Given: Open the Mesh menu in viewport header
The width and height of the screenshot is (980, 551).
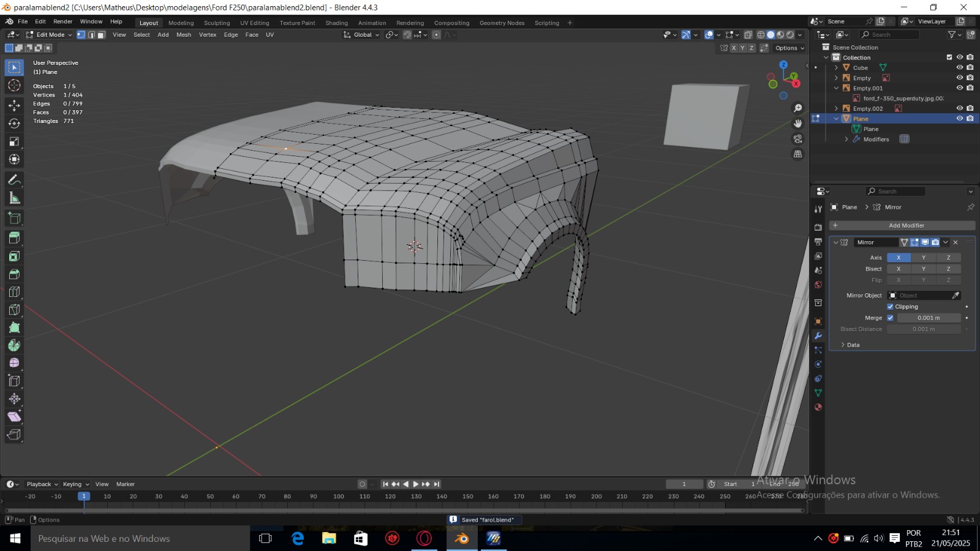Looking at the screenshot, I should [184, 35].
